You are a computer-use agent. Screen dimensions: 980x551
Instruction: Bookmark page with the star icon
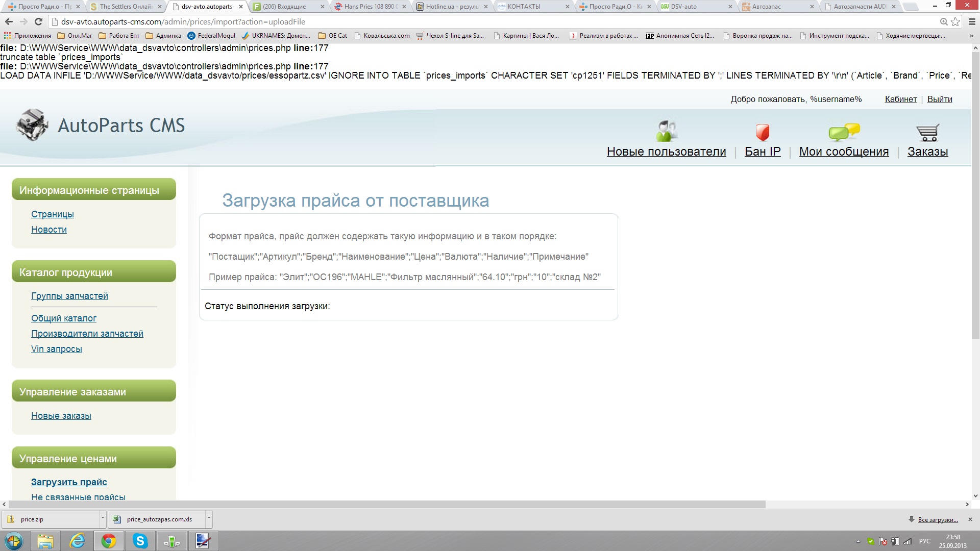pos(955,22)
